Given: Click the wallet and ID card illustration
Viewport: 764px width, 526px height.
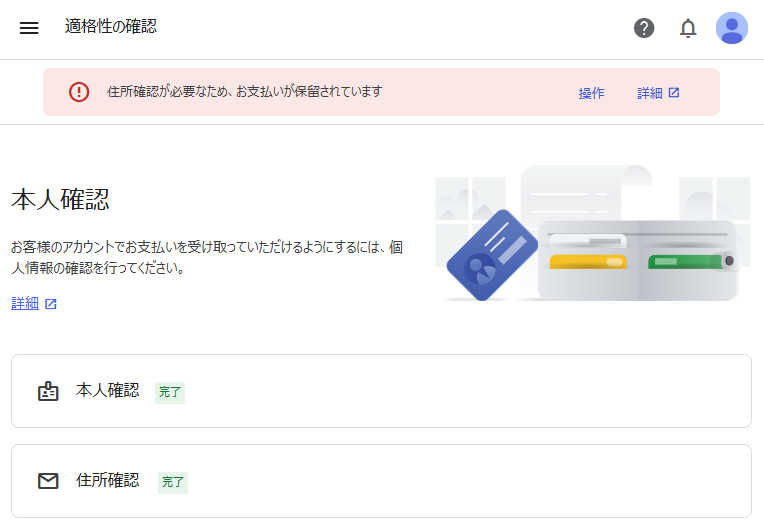Looking at the screenshot, I should 592,233.
